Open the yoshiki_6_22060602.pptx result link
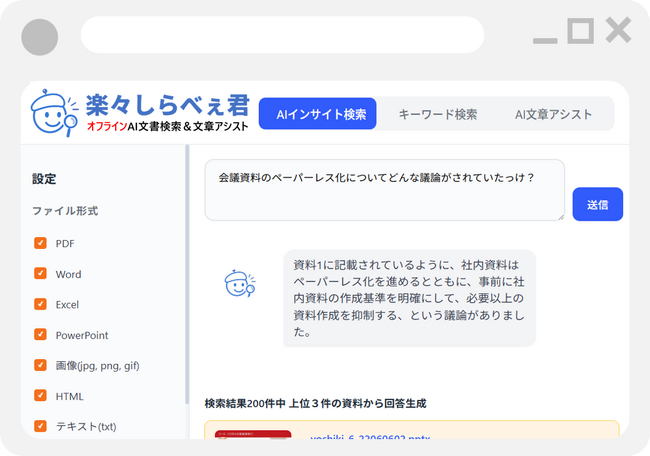 [x=355, y=439]
